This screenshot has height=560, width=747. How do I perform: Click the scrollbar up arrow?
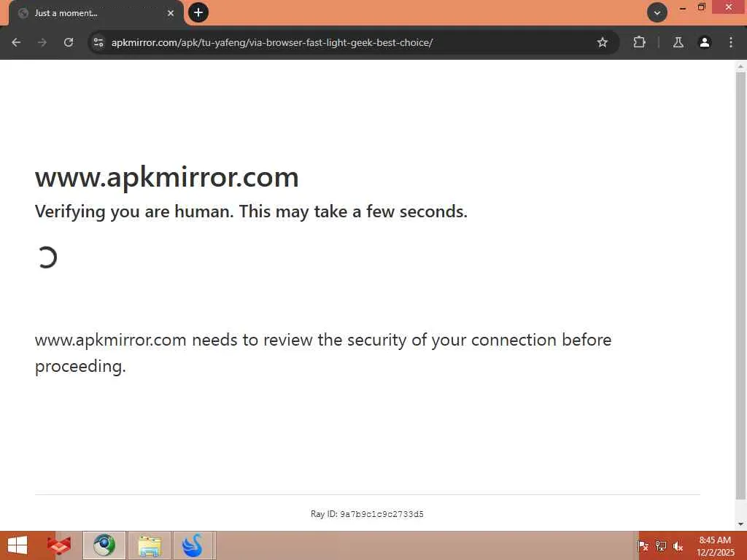click(x=740, y=66)
